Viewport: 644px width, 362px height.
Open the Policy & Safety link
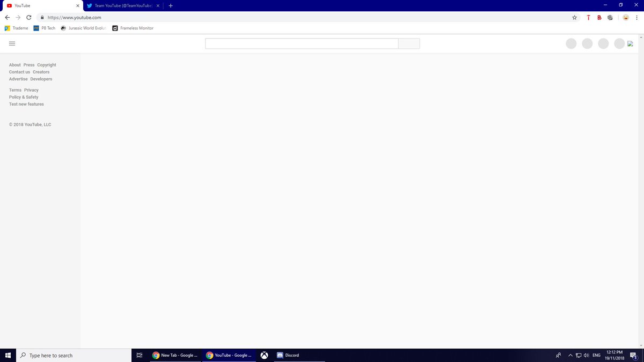pyautogui.click(x=24, y=97)
